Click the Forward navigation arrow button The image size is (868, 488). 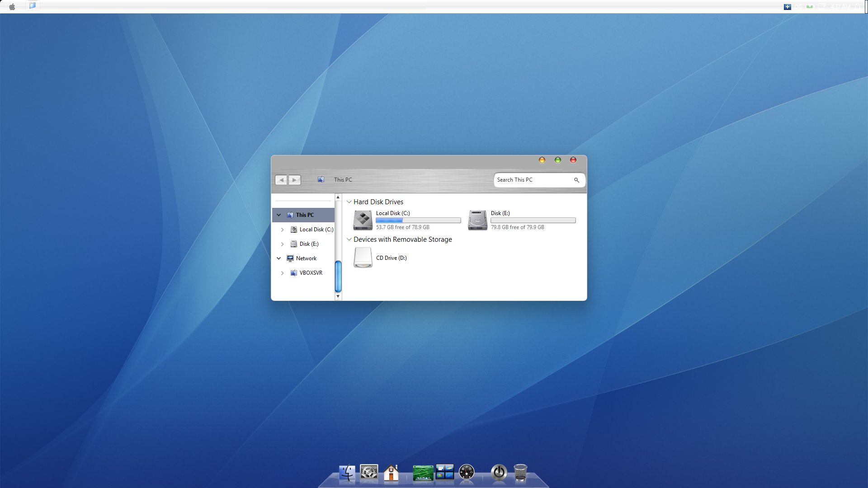tap(294, 180)
